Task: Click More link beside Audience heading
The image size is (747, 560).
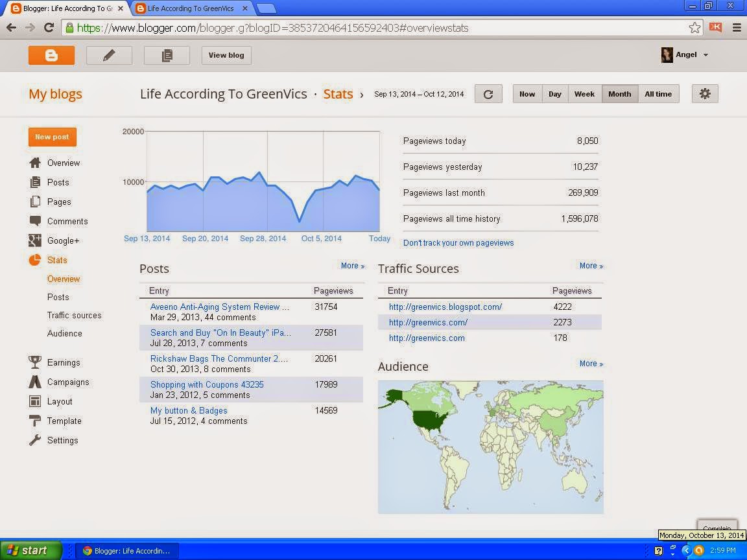Action: click(x=591, y=364)
